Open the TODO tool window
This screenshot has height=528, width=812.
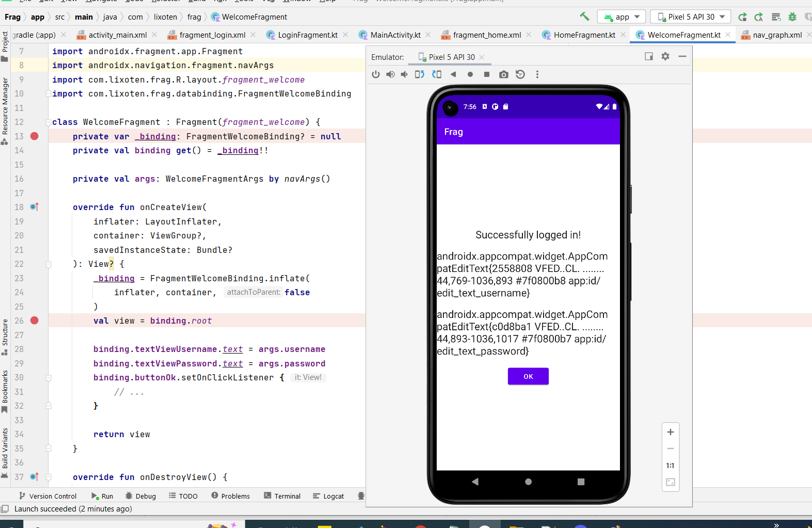tap(183, 496)
